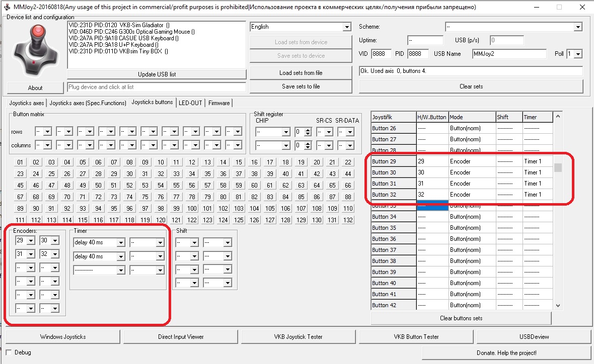594x364 pixels.
Task: Click the scroll up arrow of button list
Action: [x=558, y=117]
